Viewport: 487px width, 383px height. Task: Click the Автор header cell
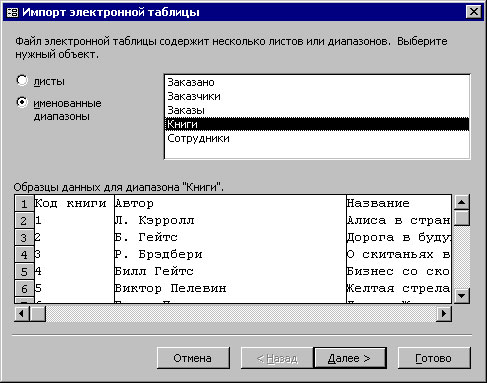pos(230,203)
